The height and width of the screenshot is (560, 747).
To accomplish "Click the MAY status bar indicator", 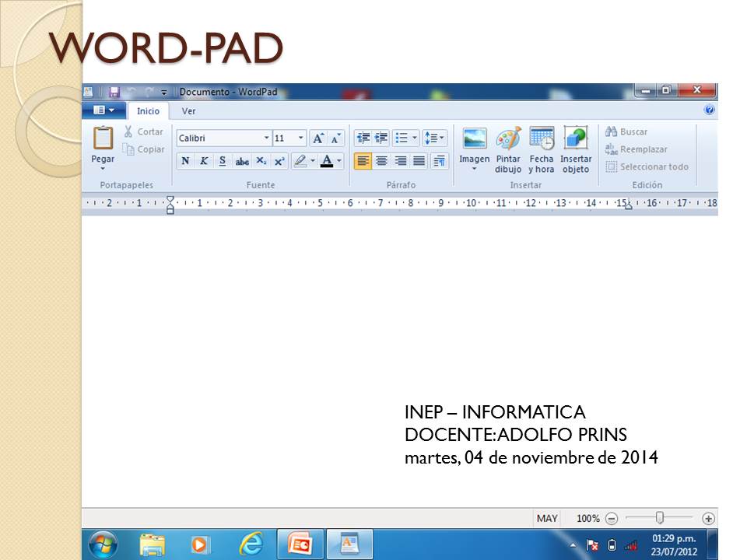I will (x=547, y=518).
